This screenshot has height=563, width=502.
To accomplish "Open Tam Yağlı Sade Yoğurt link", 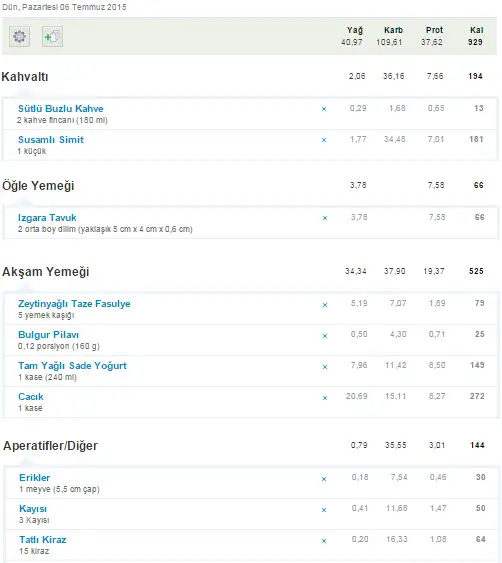I will [x=72, y=366].
